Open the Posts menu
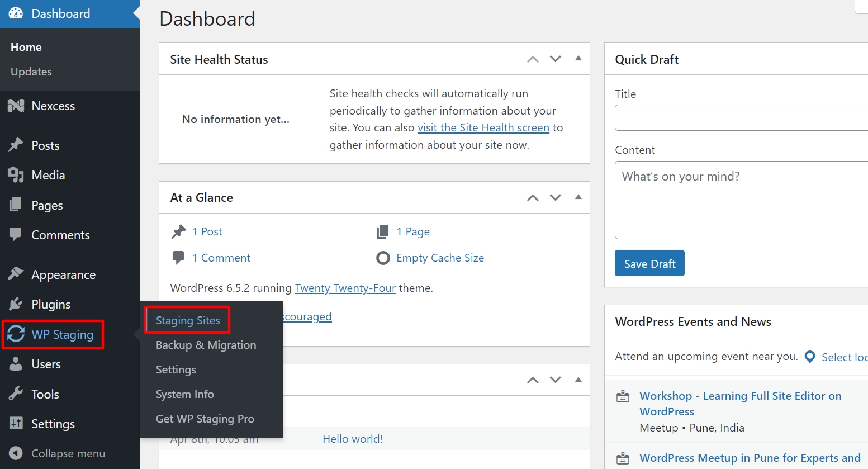This screenshot has height=469, width=868. pyautogui.click(x=45, y=145)
